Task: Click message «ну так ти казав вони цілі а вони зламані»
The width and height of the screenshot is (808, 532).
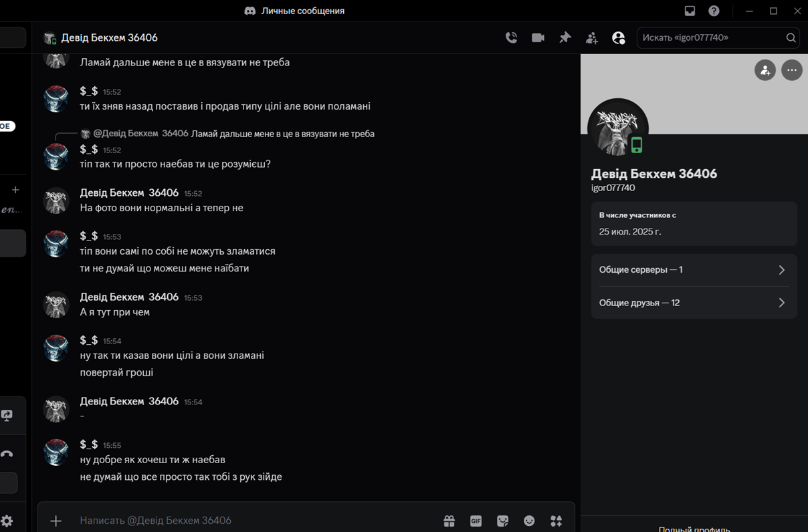Action: tap(172, 356)
